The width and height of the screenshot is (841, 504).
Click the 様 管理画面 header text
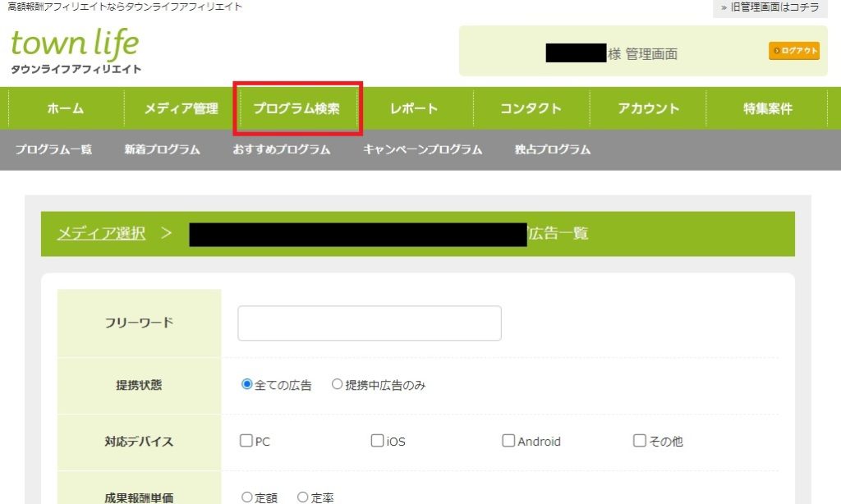(642, 53)
